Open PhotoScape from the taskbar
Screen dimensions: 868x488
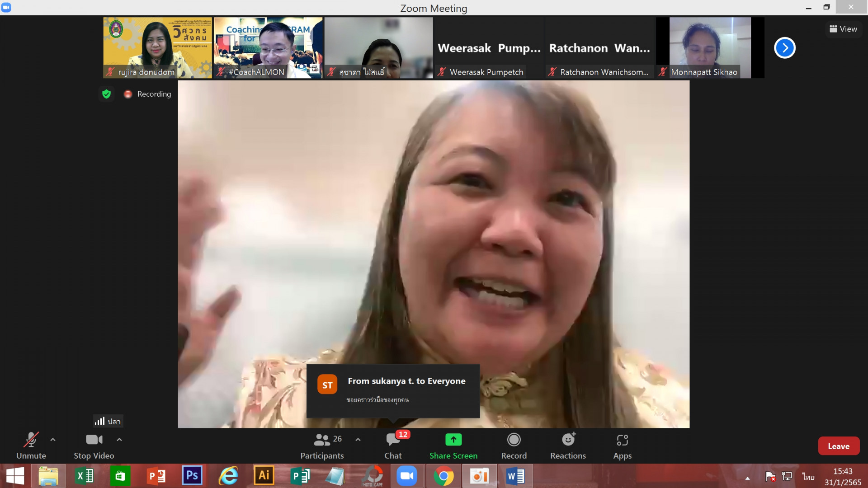pyautogui.click(x=373, y=476)
